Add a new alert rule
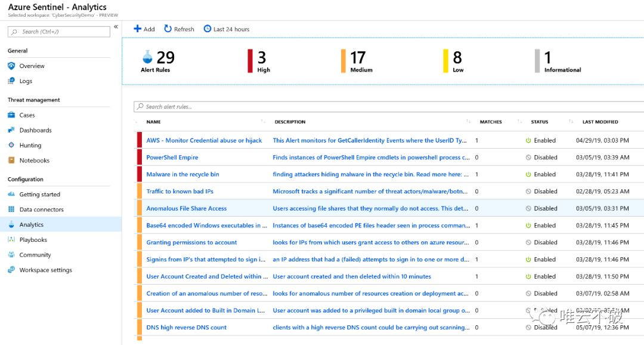The height and width of the screenshot is (345, 644). pos(144,29)
